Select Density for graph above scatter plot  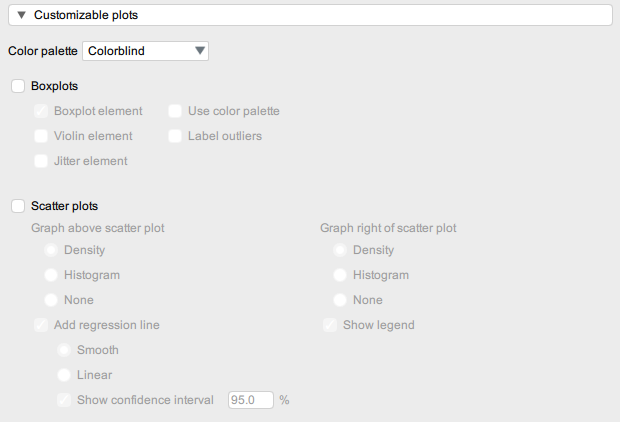tap(51, 250)
